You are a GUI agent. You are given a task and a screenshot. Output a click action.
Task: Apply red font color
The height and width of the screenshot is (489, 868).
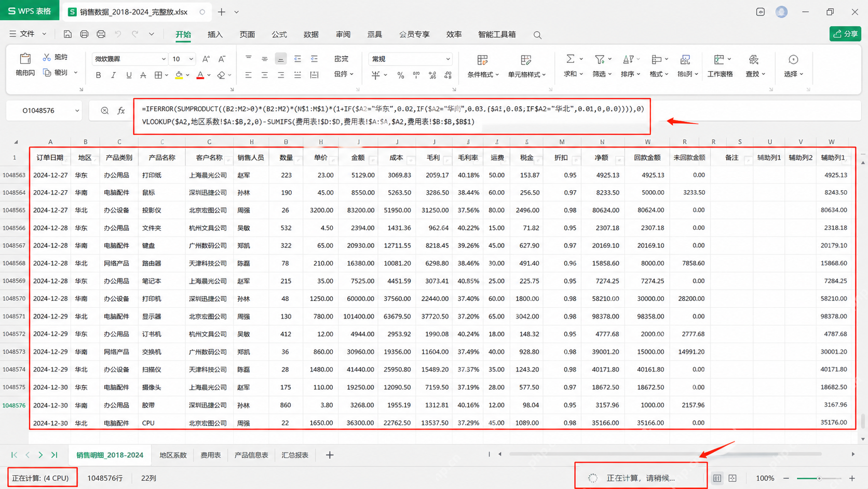[200, 75]
